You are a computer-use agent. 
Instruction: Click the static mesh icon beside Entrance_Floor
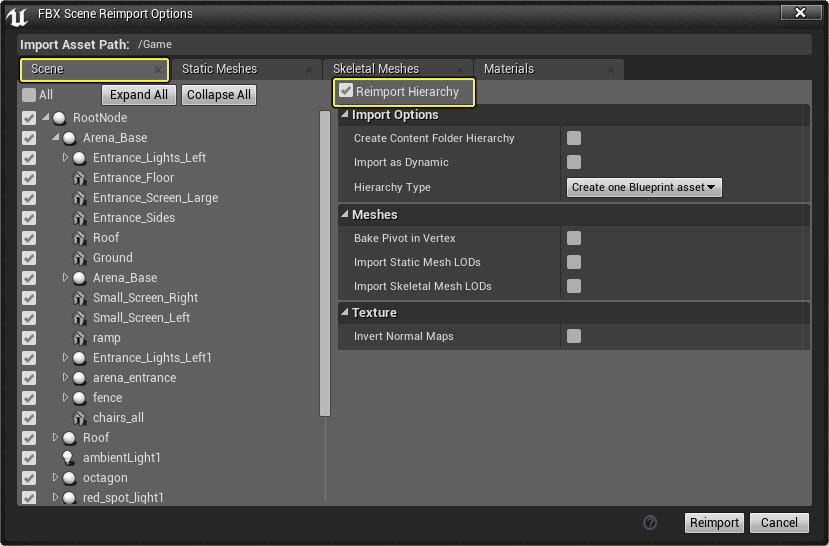[79, 178]
